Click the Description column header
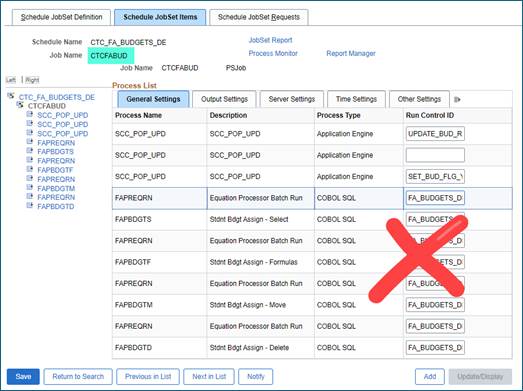 coord(228,115)
